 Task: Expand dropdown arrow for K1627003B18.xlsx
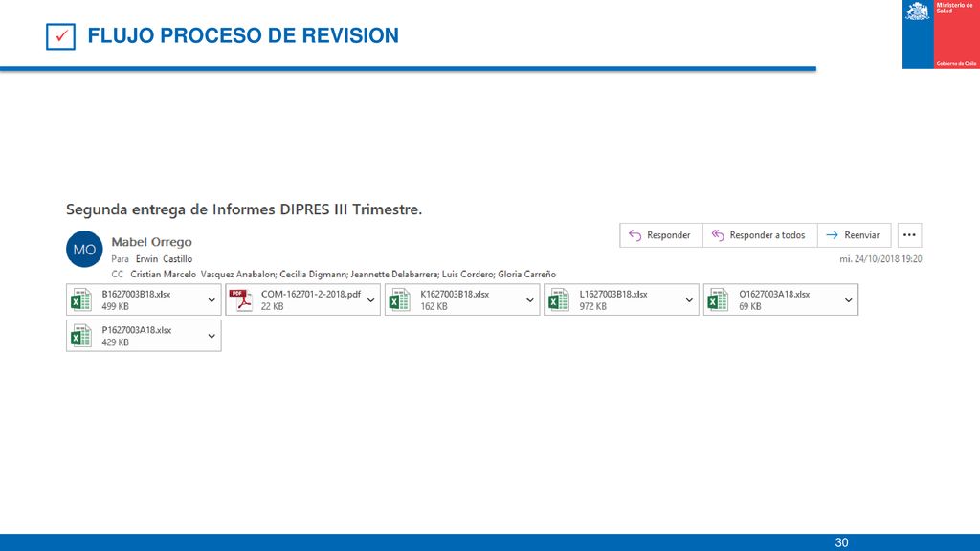[530, 299]
